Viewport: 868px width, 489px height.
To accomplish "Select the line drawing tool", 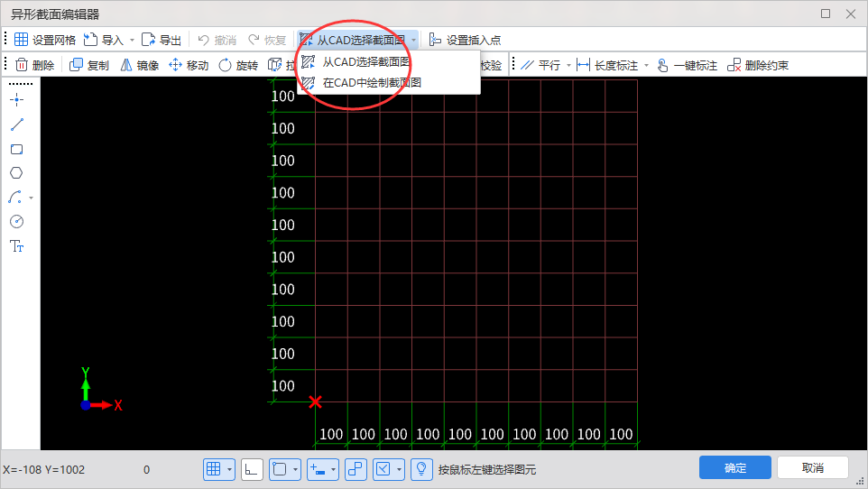I will (x=16, y=125).
